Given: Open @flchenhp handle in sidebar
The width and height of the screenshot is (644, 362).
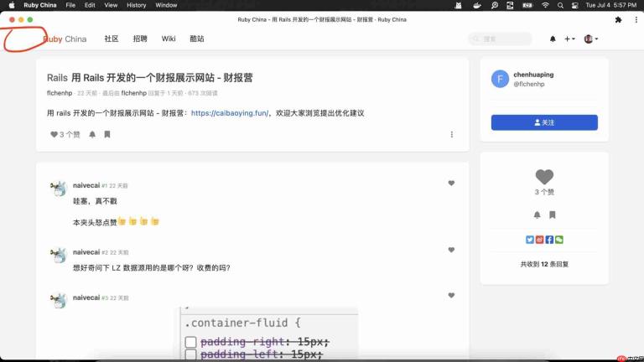Looking at the screenshot, I should coord(529,84).
